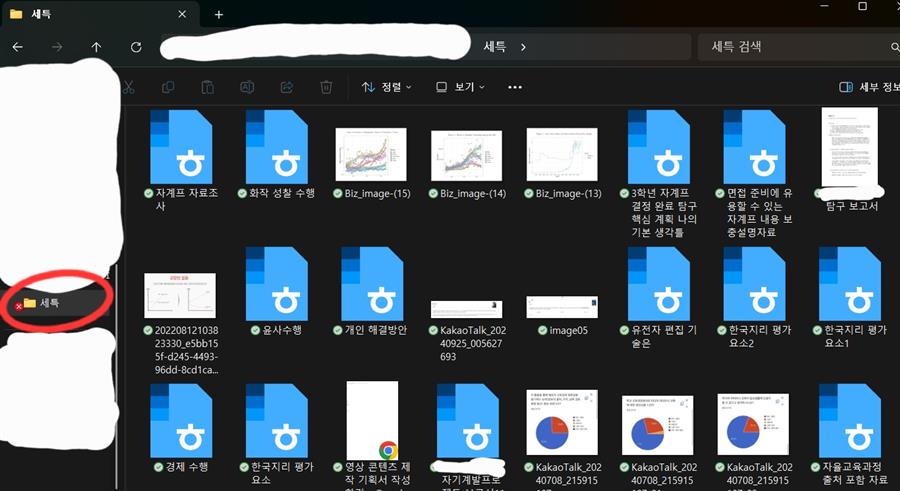The width and height of the screenshot is (900, 491).
Task: Open the three-dot more options menu
Action: [x=515, y=87]
